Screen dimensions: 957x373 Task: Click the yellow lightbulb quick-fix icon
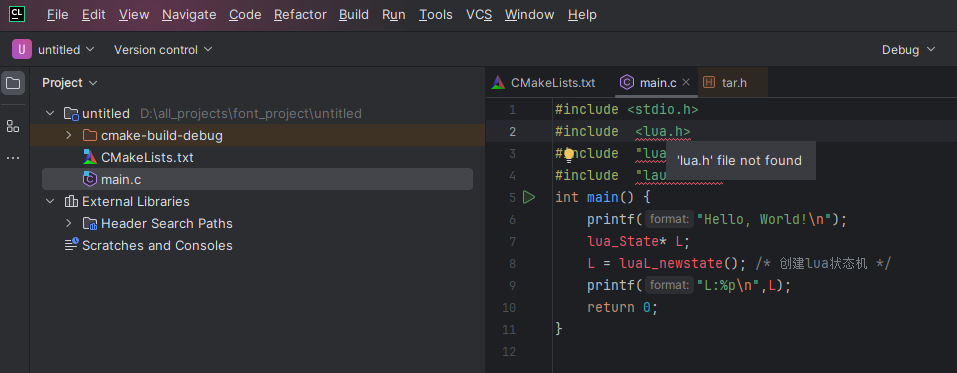[569, 154]
